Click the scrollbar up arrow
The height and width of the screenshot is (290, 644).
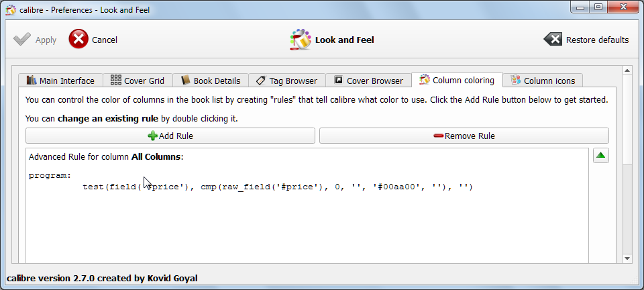[627, 70]
